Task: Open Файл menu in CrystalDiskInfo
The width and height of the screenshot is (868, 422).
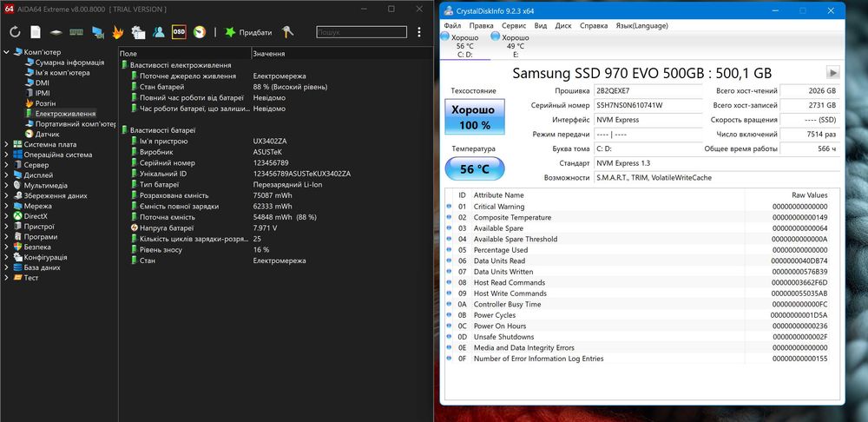Action: coord(452,25)
